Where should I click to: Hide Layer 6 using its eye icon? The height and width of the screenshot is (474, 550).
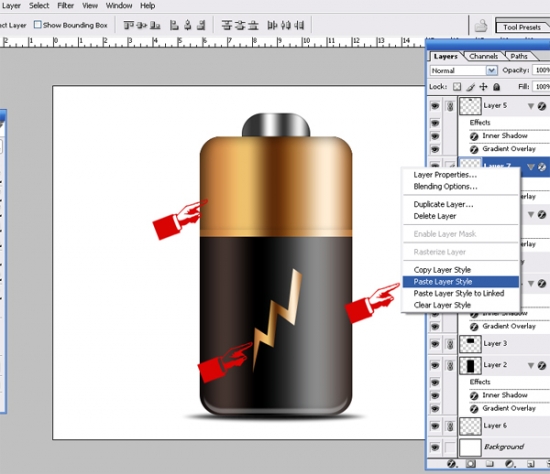click(x=435, y=426)
